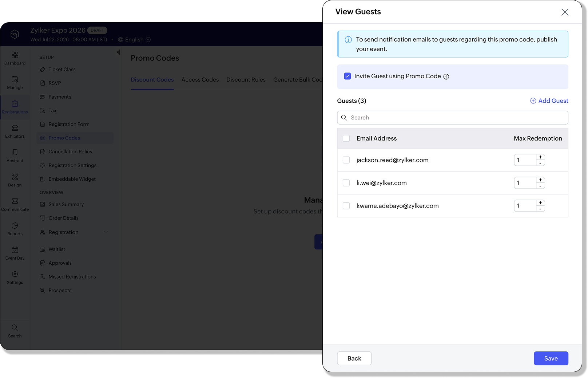The height and width of the screenshot is (378, 588).
Task: Open the Communicate envelope icon
Action: [x=15, y=201]
